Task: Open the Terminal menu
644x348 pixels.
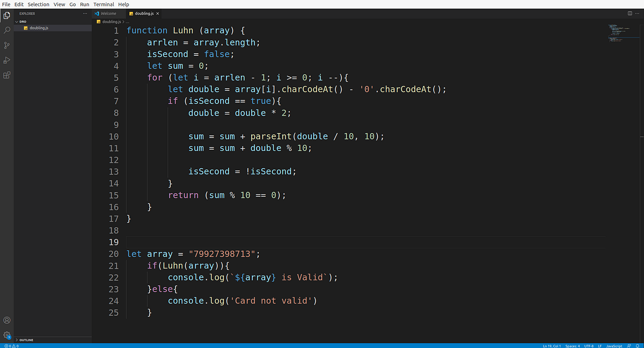Action: 103,4
